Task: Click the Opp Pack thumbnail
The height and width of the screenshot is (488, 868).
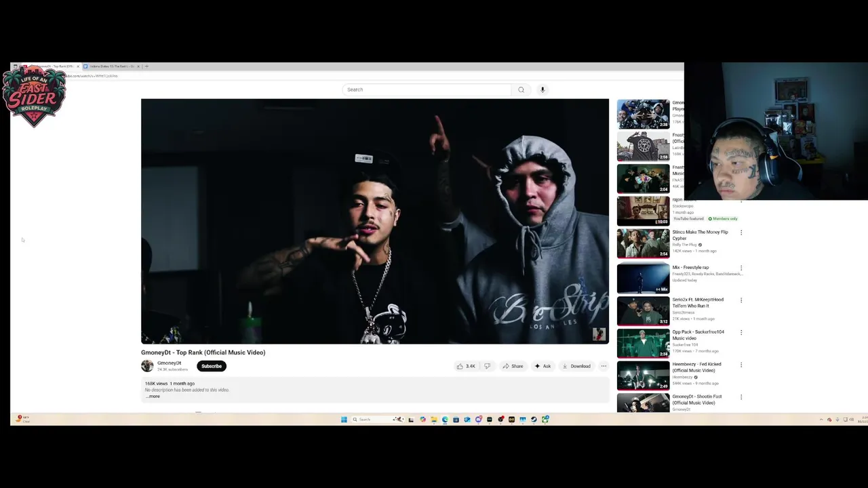Action: [x=643, y=343]
